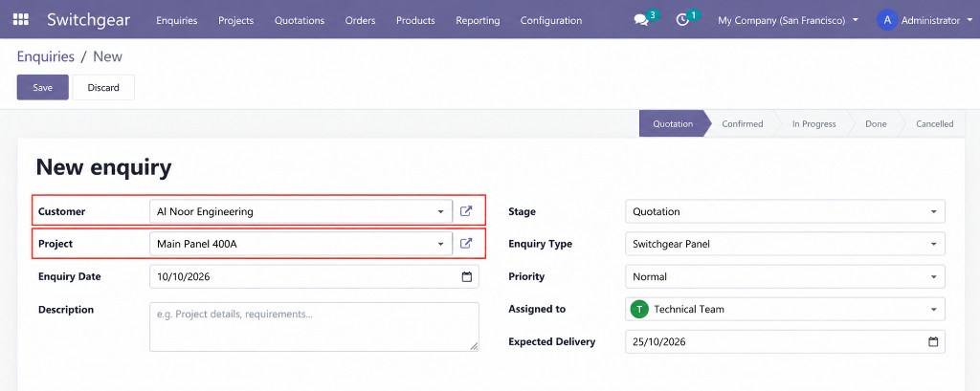
Task: Expand the Project dropdown
Action: point(440,244)
